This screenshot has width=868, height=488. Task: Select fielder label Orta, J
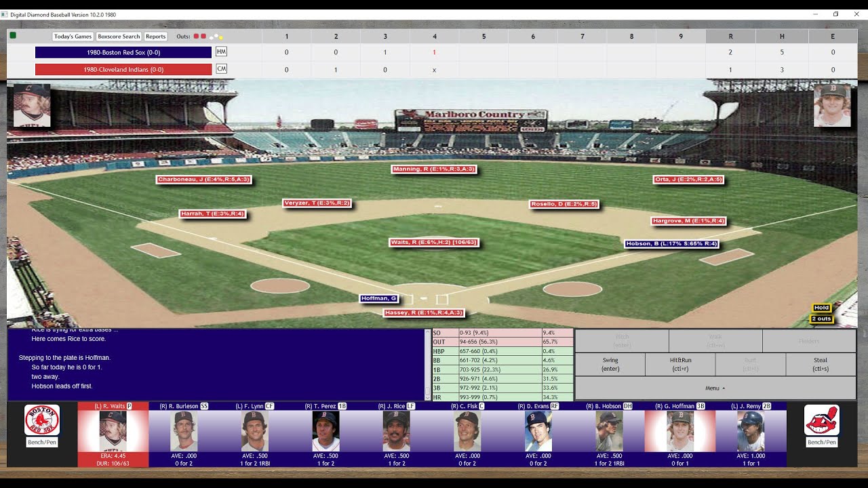tap(688, 180)
